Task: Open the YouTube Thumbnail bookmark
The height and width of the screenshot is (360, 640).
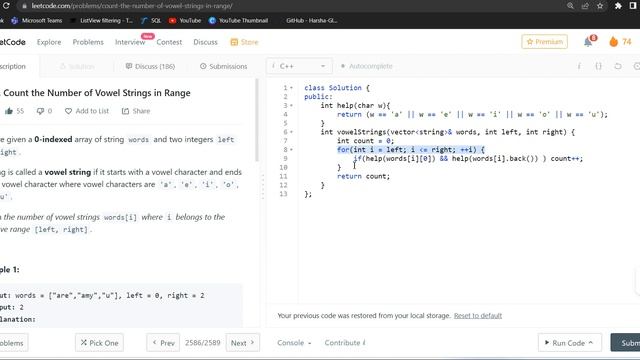Action: coord(238,20)
